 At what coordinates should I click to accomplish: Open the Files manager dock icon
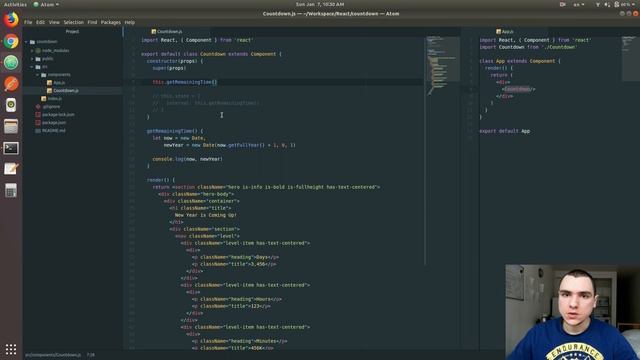pyautogui.click(x=11, y=127)
